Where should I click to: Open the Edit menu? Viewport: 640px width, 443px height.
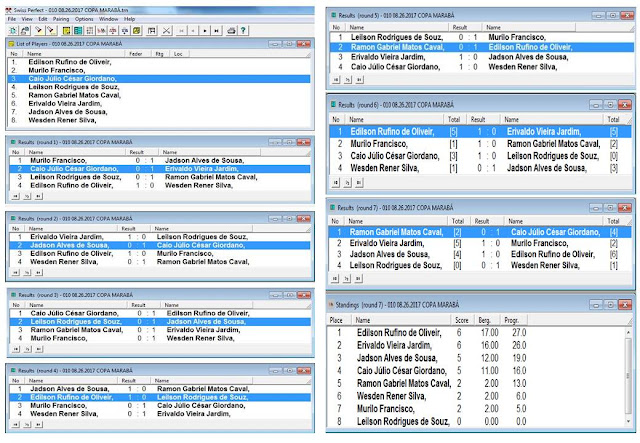click(43, 19)
